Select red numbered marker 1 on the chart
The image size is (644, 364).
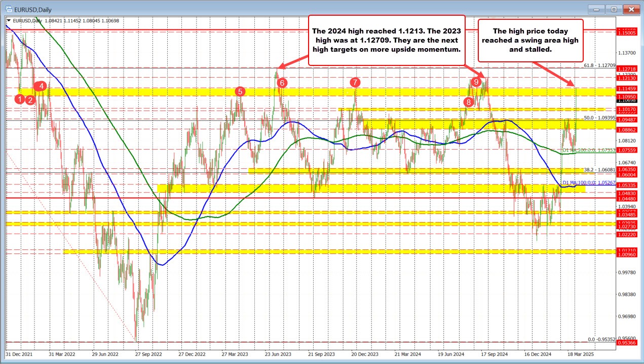(20, 99)
